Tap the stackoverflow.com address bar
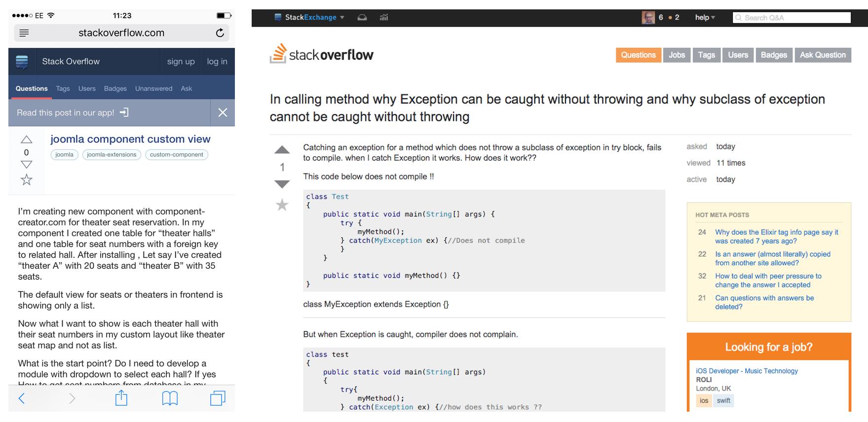The image size is (868, 422). [x=121, y=33]
